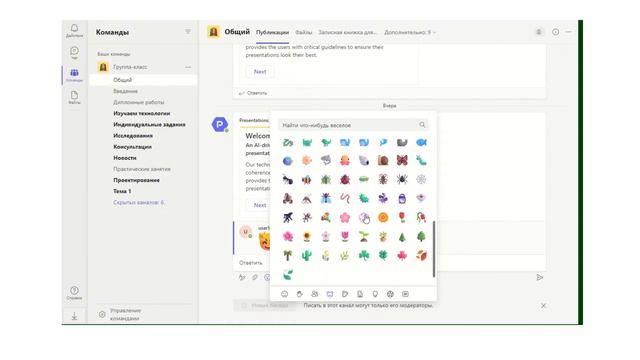Image resolution: width=640 pixels, height=360 pixels.
Task: Open Управление командами link
Action: (126, 314)
